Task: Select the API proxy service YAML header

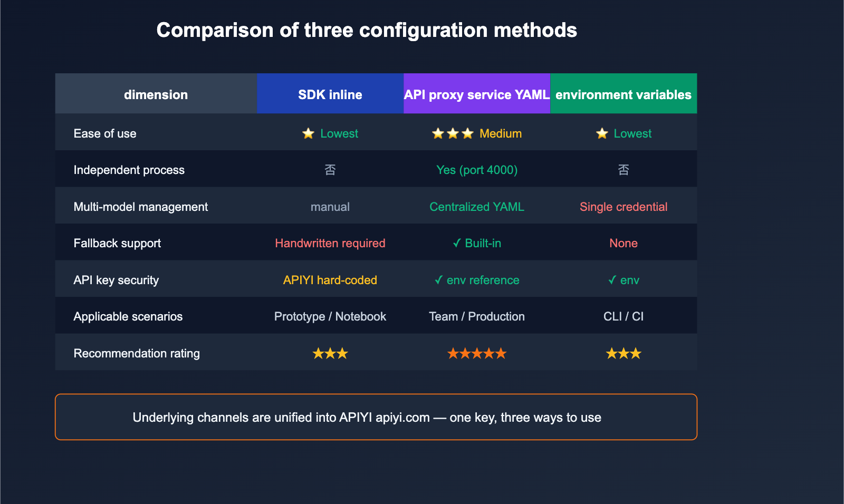Action: click(x=476, y=94)
